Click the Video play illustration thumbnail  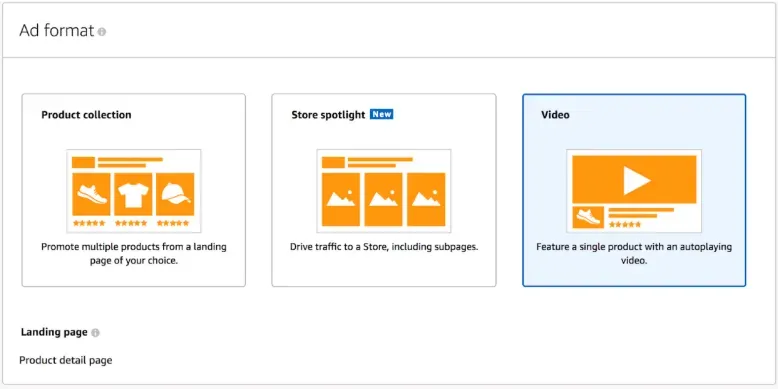(634, 191)
